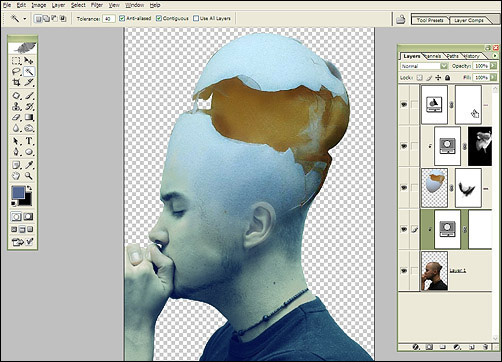Enable the Use All Layers checkbox

196,18
